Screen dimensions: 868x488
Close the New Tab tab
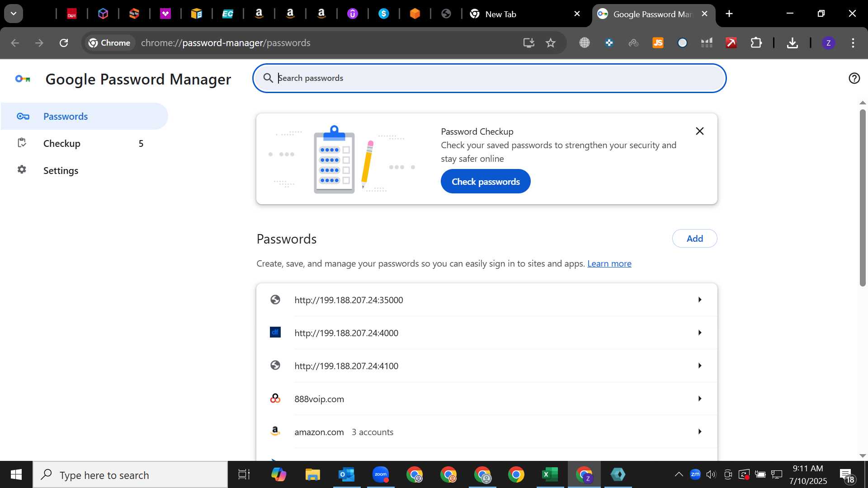click(x=577, y=14)
